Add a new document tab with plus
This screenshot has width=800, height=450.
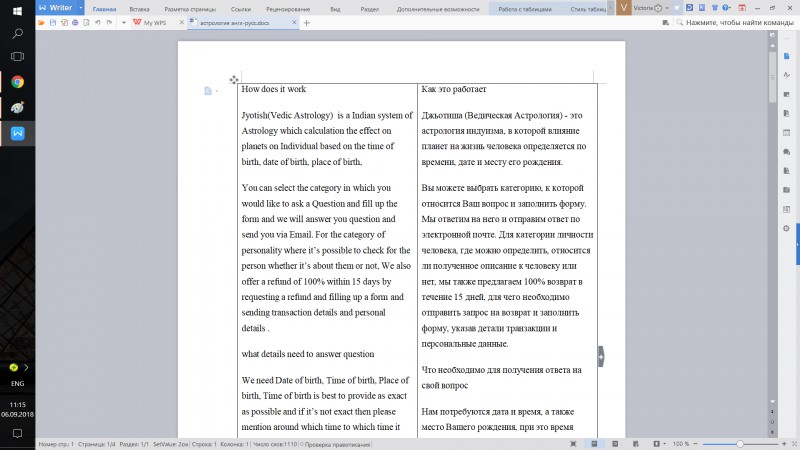tap(307, 22)
